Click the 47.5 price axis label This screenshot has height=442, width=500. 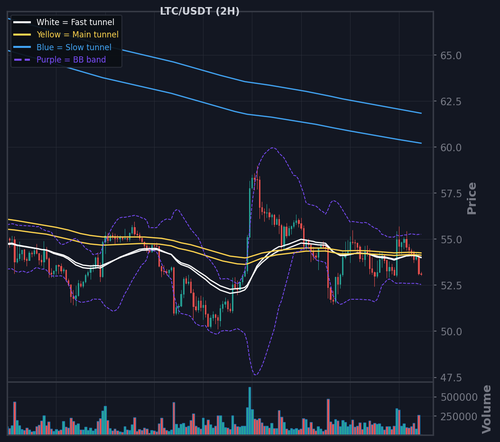coord(451,378)
